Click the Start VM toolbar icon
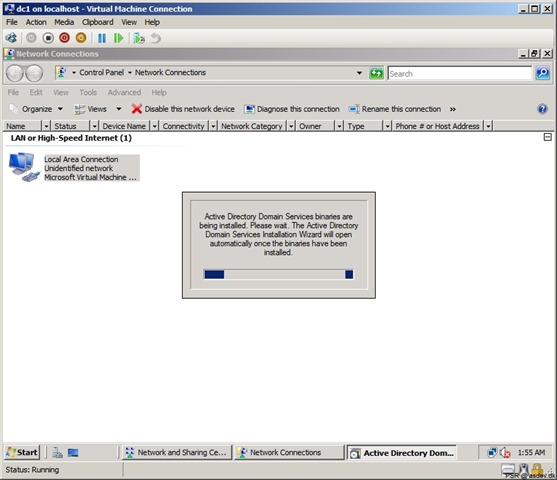This screenshot has height=480, width=557. (31, 38)
